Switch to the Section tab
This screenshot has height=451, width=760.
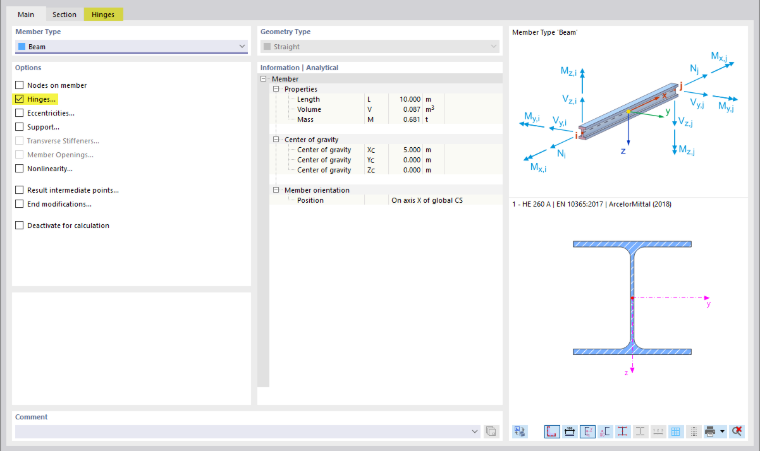pos(64,15)
